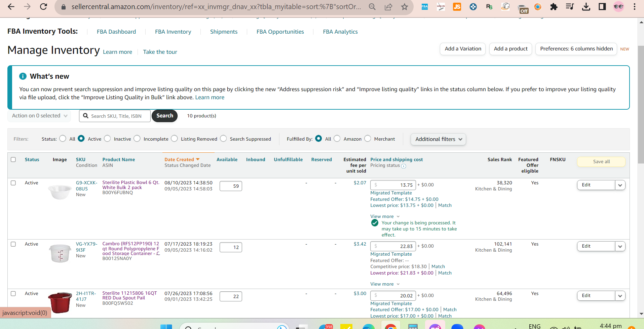Open the media control playlist icon
This screenshot has height=329, width=644.
click(x=570, y=7)
